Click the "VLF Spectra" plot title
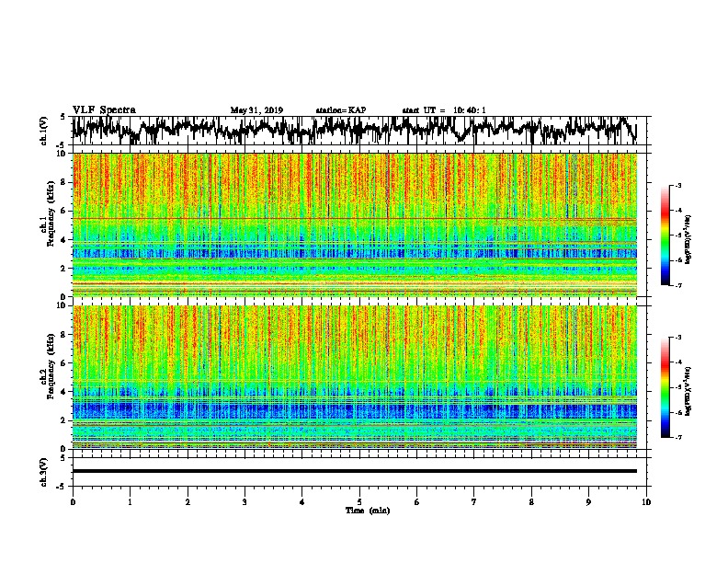 [104, 109]
